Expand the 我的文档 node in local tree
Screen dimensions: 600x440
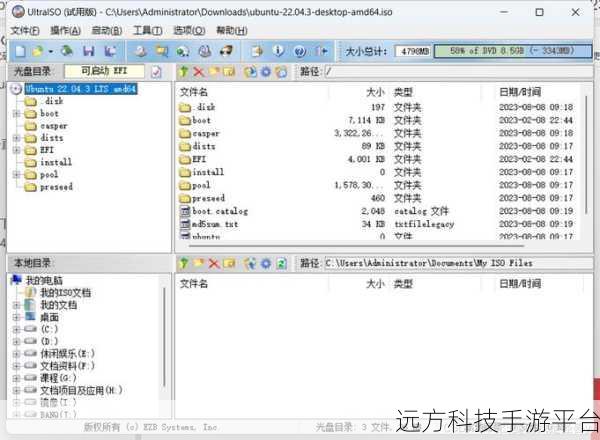pos(16,305)
